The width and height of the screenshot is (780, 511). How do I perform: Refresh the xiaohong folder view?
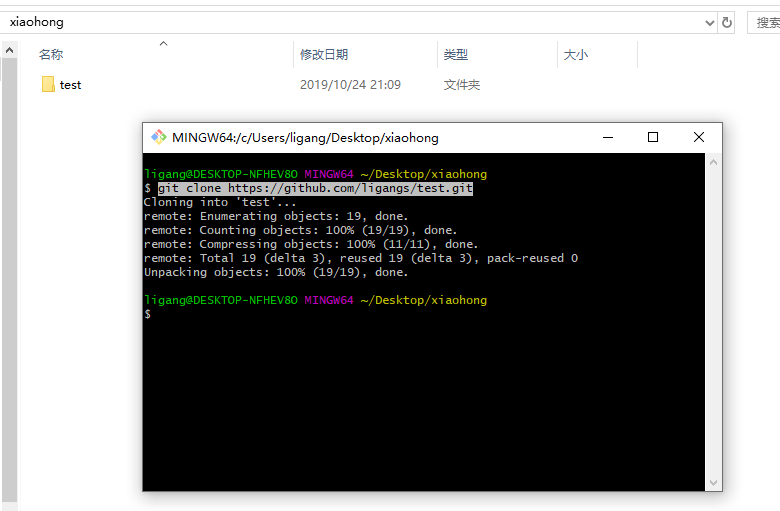[x=727, y=22]
